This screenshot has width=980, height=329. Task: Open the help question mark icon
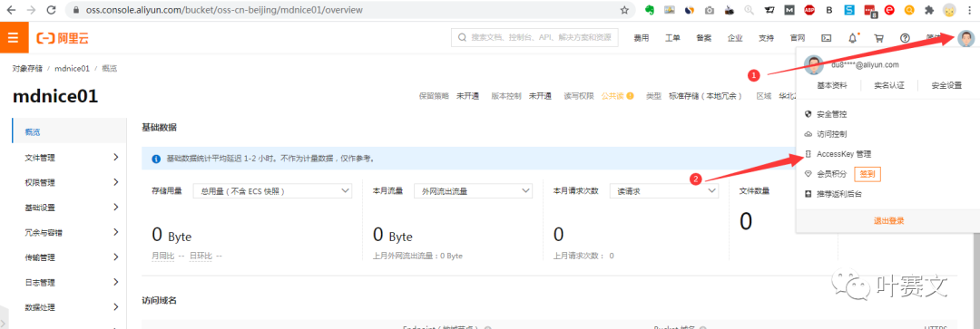click(x=905, y=38)
